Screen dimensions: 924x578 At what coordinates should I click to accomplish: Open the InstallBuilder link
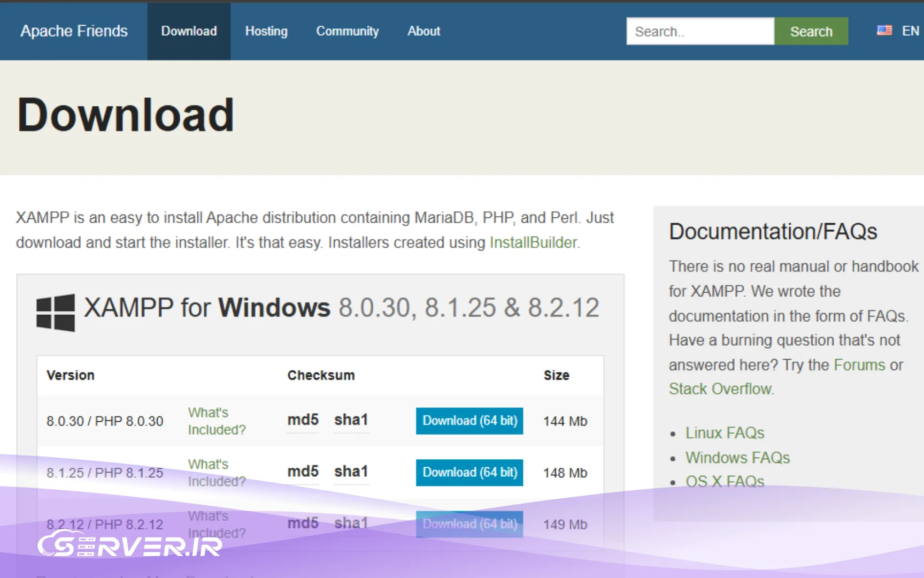point(533,242)
